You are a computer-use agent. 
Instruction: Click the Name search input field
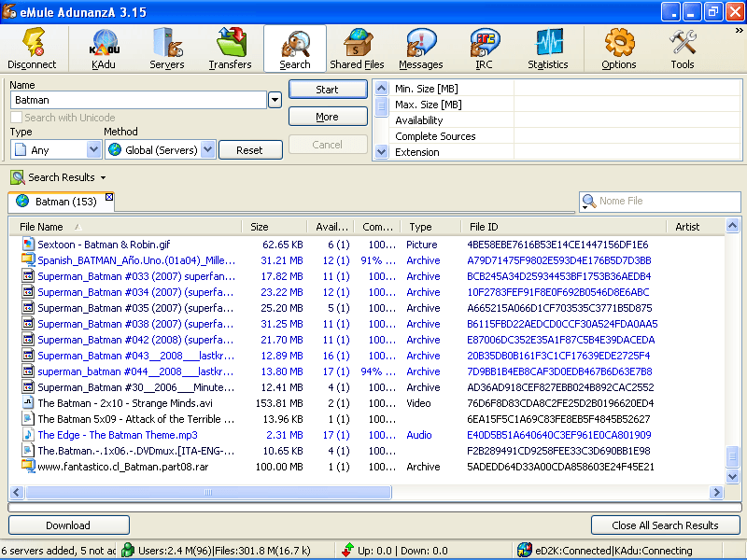(x=138, y=100)
